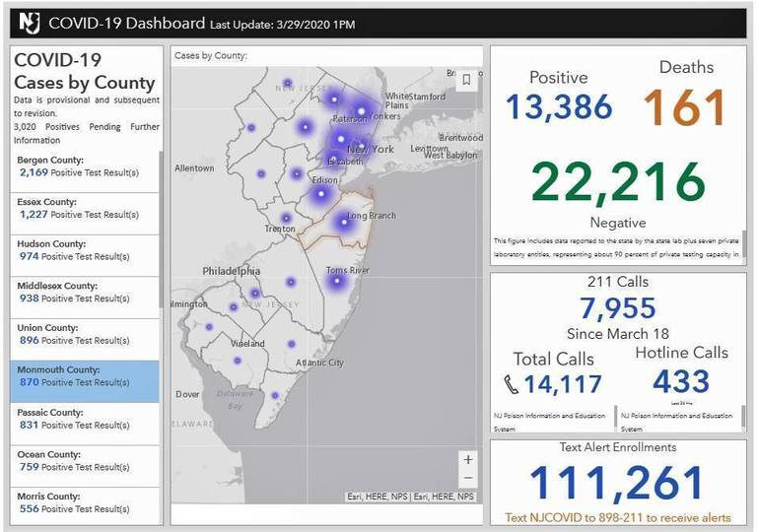The height and width of the screenshot is (532, 759).
Task: Select Bergen County in the county list
Action: point(84,166)
